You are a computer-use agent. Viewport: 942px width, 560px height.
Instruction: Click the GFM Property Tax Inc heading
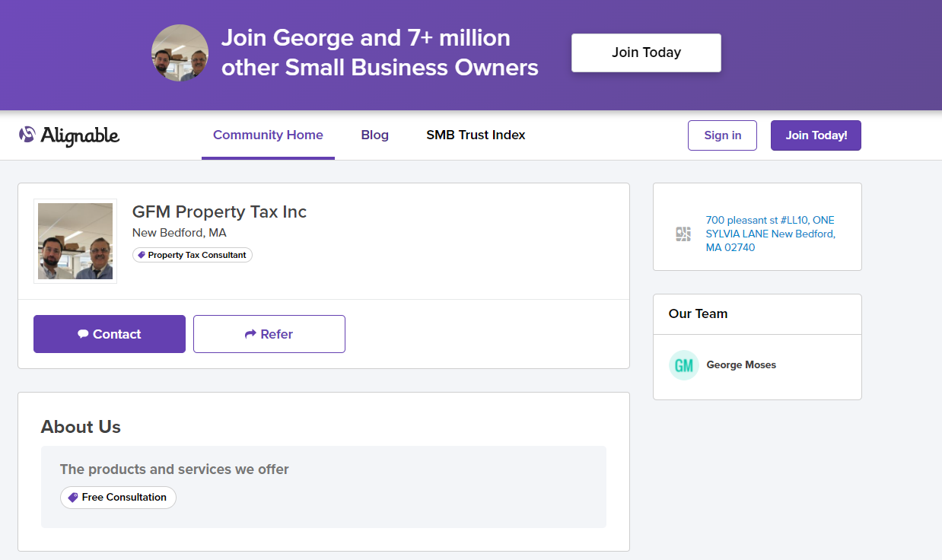click(219, 212)
